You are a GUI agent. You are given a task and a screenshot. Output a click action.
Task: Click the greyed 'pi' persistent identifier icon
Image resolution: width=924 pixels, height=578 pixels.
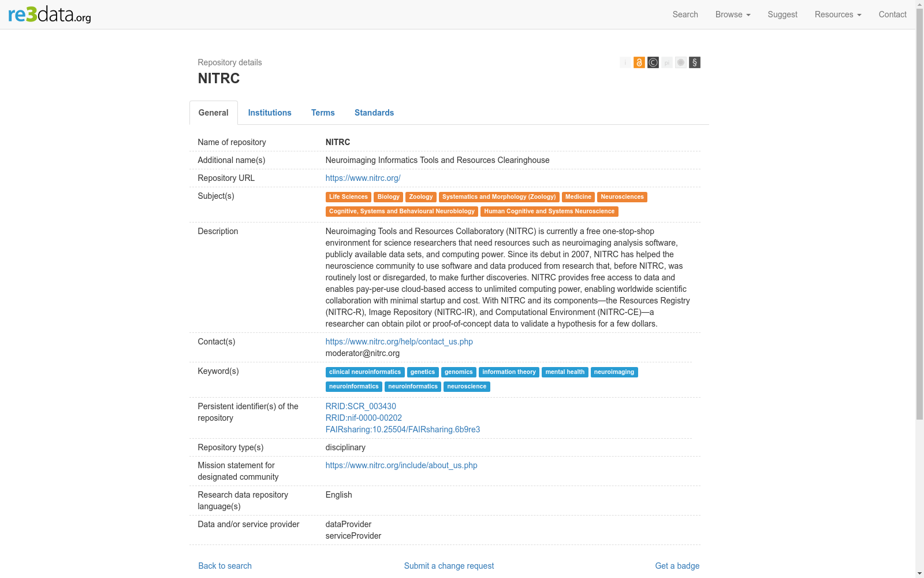coord(667,62)
